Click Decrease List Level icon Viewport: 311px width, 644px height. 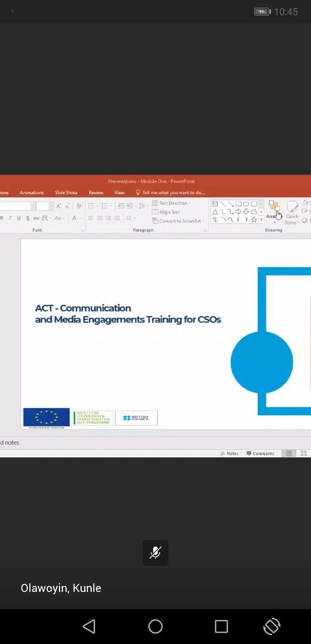pos(121,206)
